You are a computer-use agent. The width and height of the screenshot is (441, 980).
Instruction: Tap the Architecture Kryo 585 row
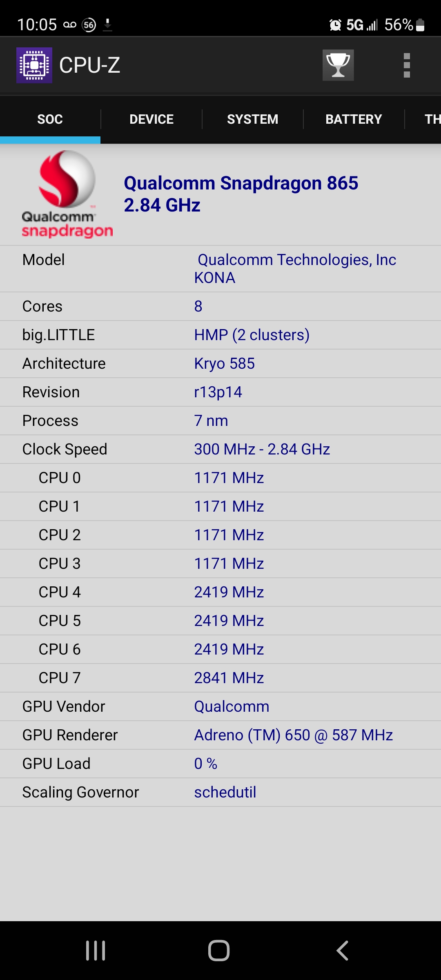click(x=220, y=363)
